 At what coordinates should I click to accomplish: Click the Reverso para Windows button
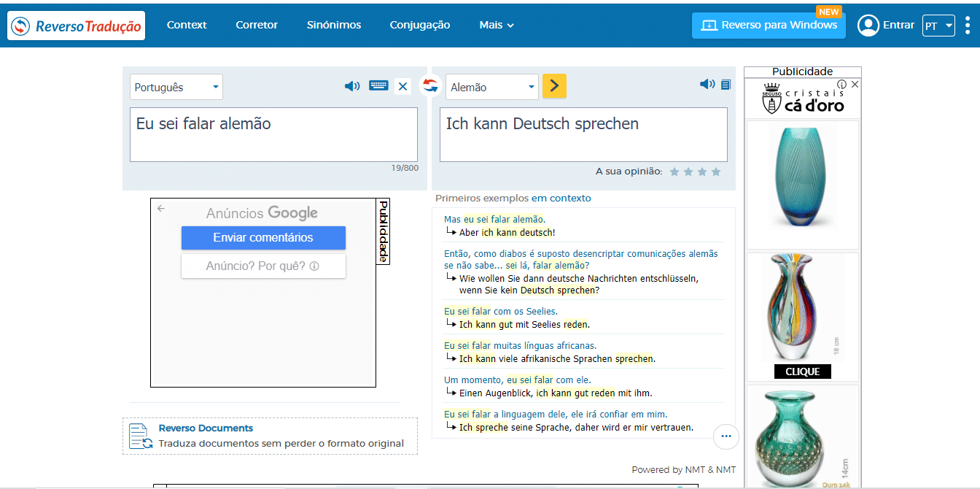coord(769,25)
